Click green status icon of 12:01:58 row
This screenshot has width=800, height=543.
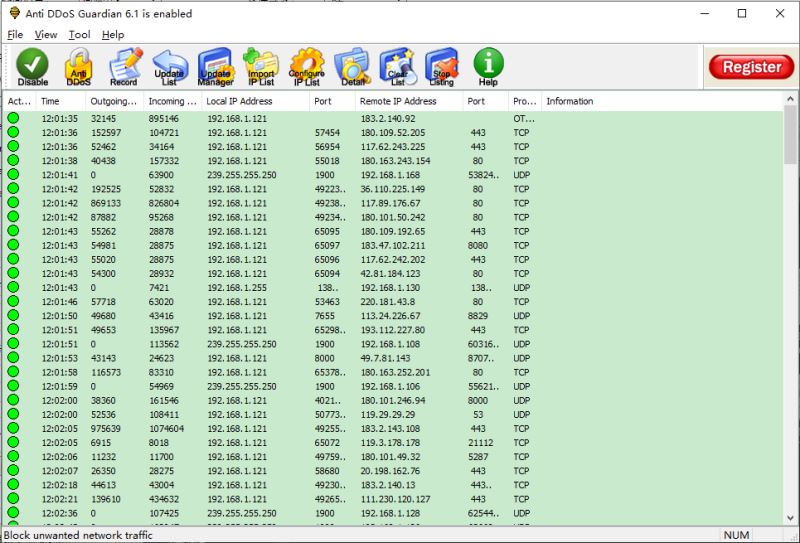[13, 372]
